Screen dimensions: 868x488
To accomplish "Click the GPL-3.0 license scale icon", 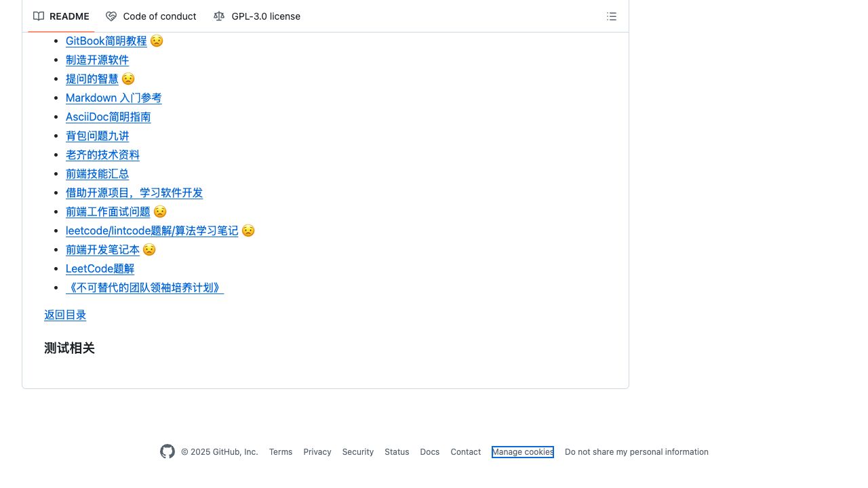I will click(219, 16).
